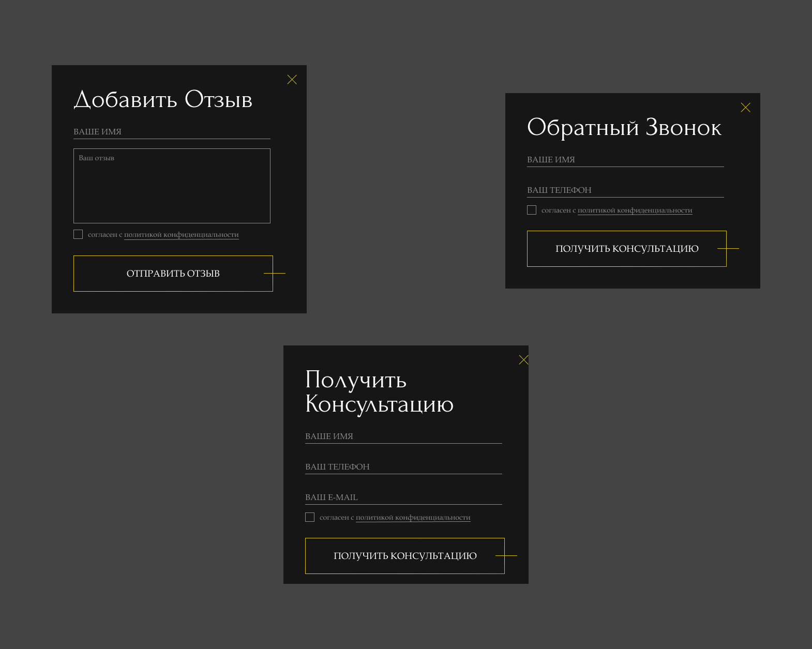The width and height of the screenshot is (812, 649).
Task: Close the Обратный Звонок popup
Action: tap(745, 108)
